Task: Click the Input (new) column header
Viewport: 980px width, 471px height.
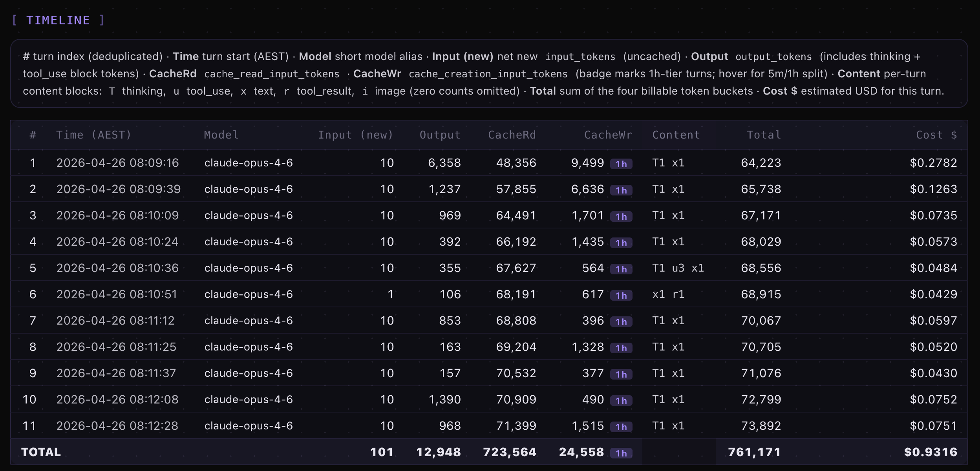Action: click(355, 135)
